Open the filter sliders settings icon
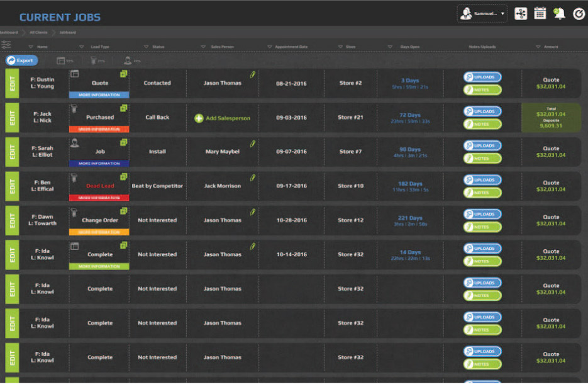 pos(6,45)
